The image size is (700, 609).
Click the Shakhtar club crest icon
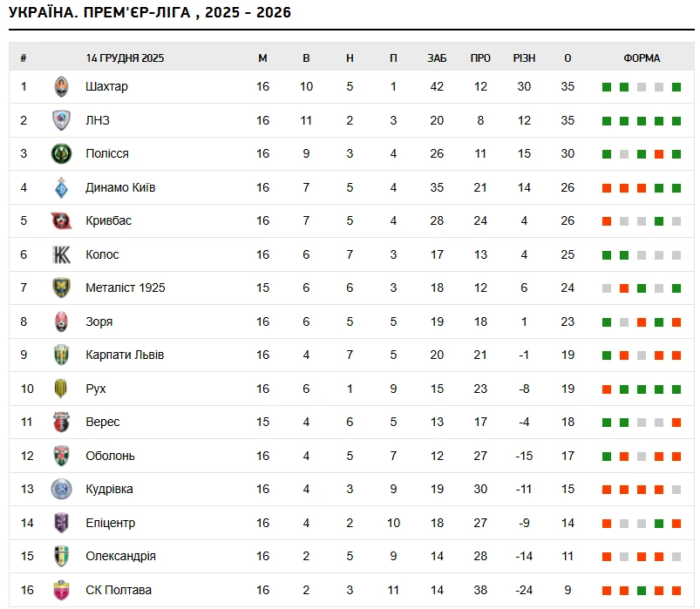(61, 86)
